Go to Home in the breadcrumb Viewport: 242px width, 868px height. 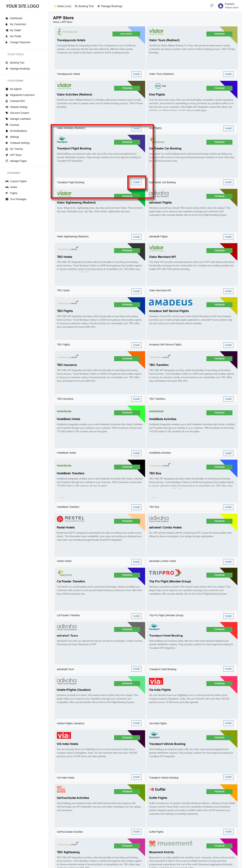pyautogui.click(x=56, y=22)
